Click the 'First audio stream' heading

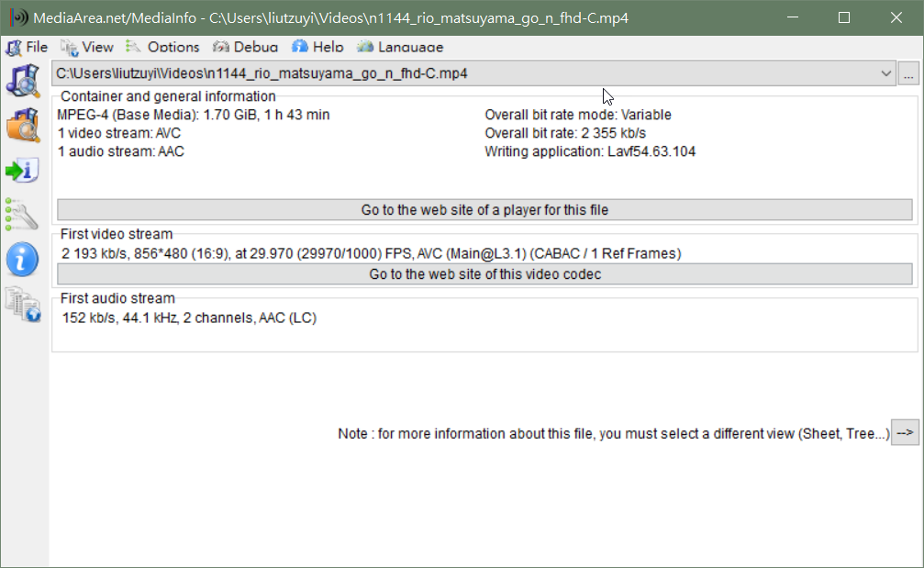pyautogui.click(x=117, y=298)
